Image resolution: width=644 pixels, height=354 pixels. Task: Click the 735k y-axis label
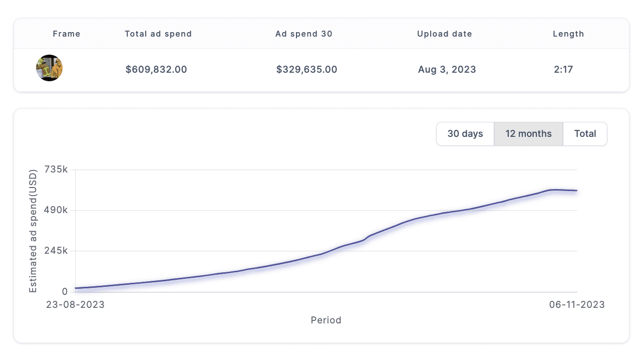(56, 170)
